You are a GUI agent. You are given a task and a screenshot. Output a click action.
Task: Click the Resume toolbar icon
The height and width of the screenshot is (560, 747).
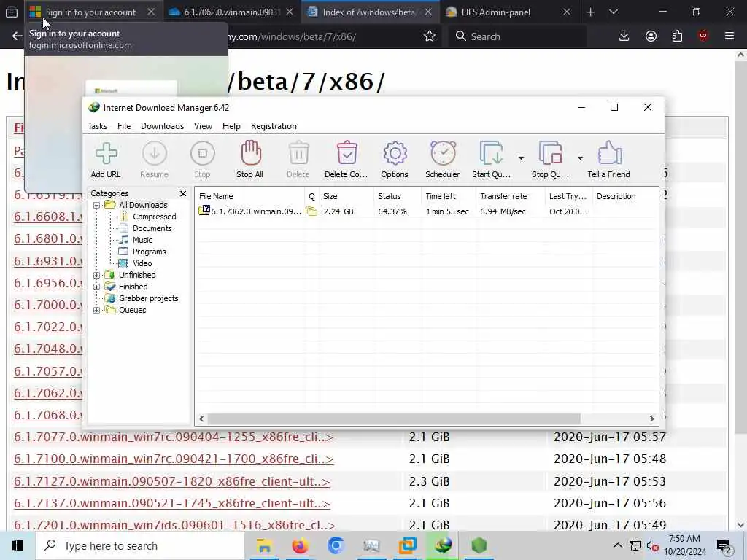click(x=155, y=160)
